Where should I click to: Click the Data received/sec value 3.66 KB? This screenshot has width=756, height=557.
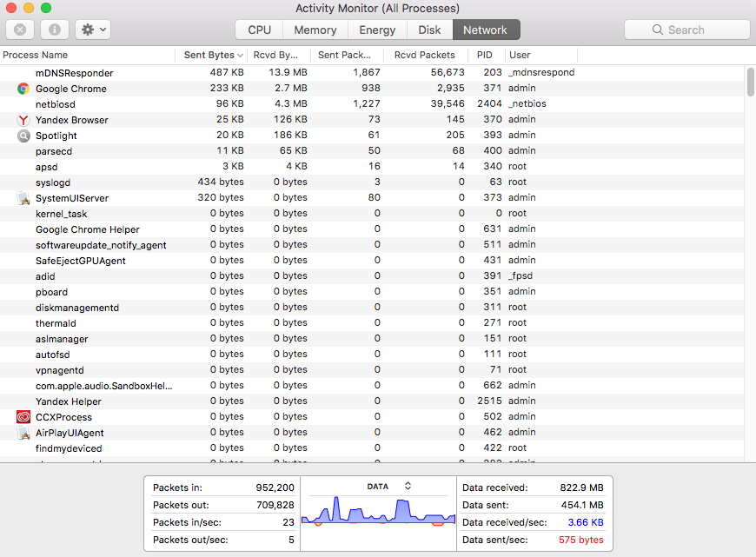tap(586, 522)
